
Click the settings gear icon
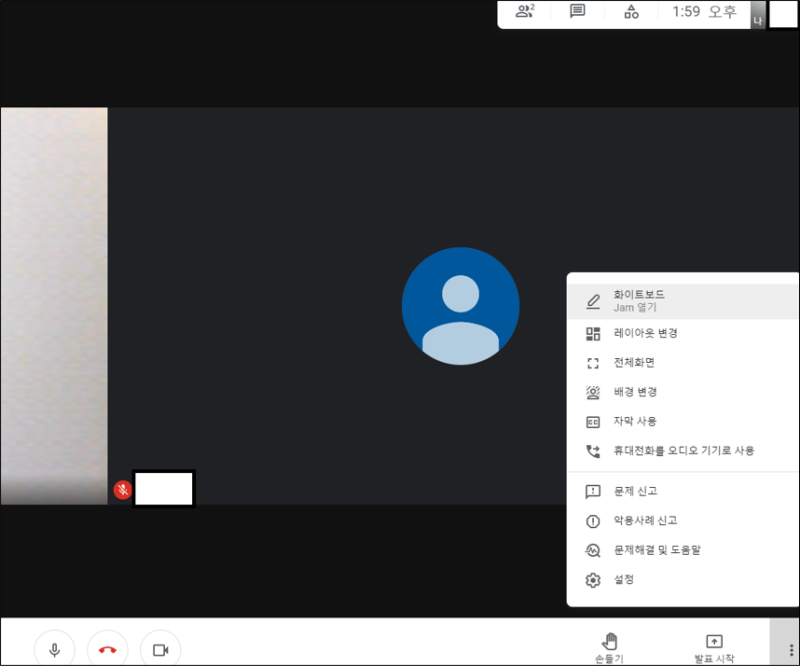(x=593, y=580)
